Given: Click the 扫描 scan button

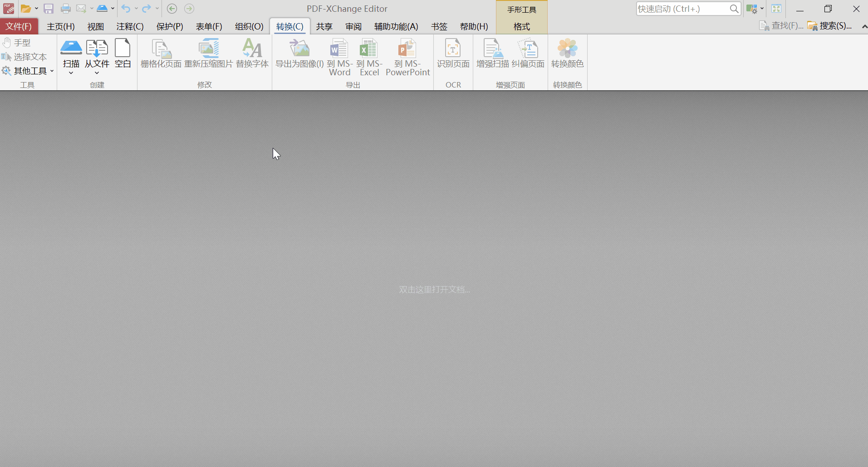Looking at the screenshot, I should (x=71, y=54).
